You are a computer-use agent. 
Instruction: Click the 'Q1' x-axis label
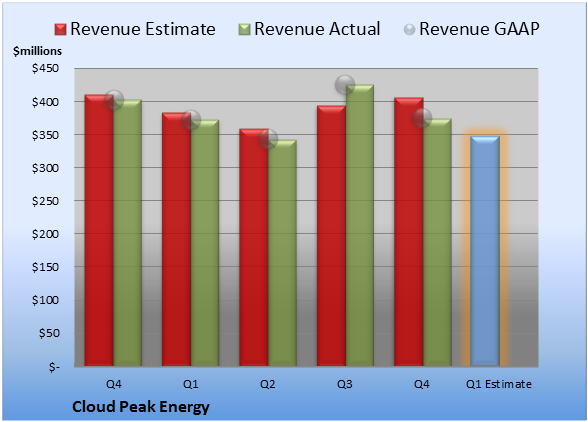[190, 384]
